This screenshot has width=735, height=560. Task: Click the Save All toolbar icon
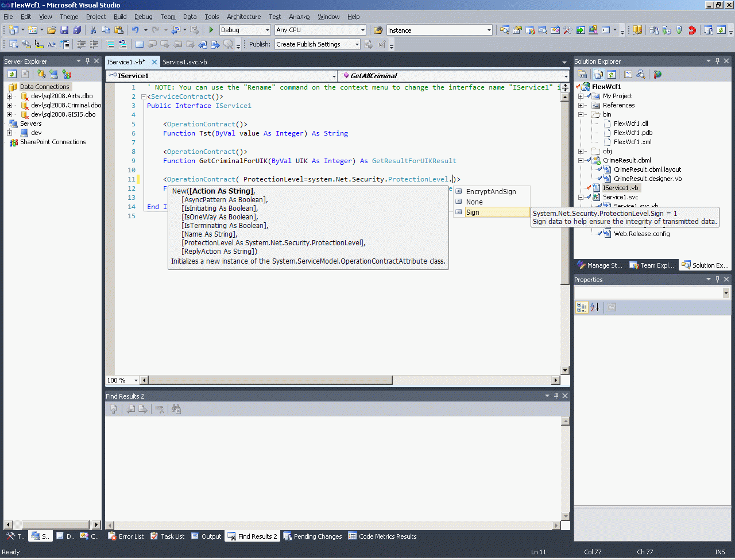(x=77, y=30)
